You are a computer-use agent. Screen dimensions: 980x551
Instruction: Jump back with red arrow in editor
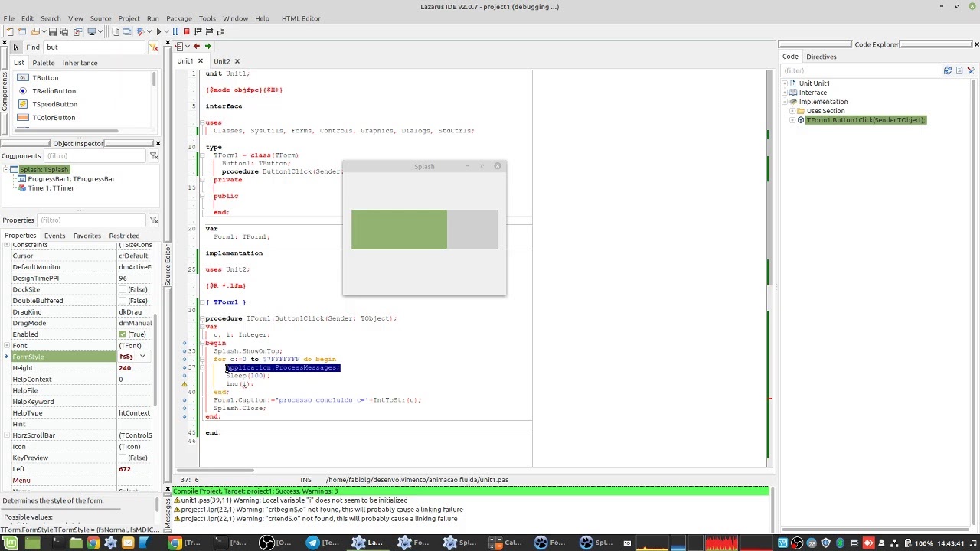point(197,46)
